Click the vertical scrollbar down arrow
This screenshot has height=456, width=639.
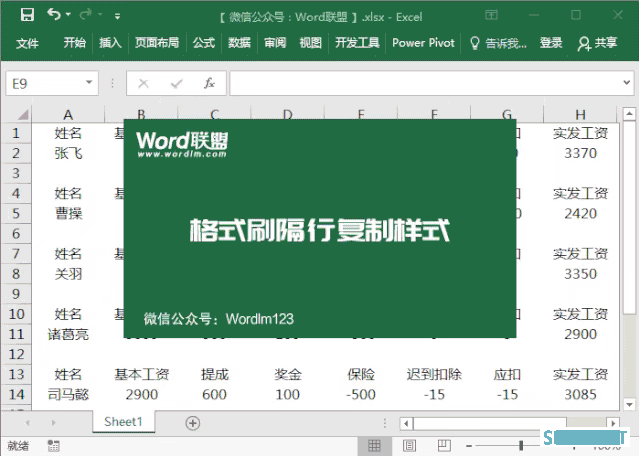629,405
